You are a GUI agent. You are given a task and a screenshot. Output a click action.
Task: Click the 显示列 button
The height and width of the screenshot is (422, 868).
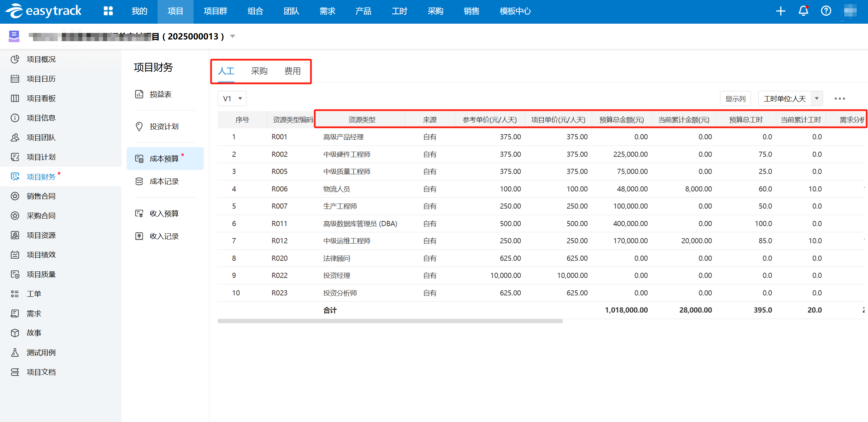(x=735, y=99)
